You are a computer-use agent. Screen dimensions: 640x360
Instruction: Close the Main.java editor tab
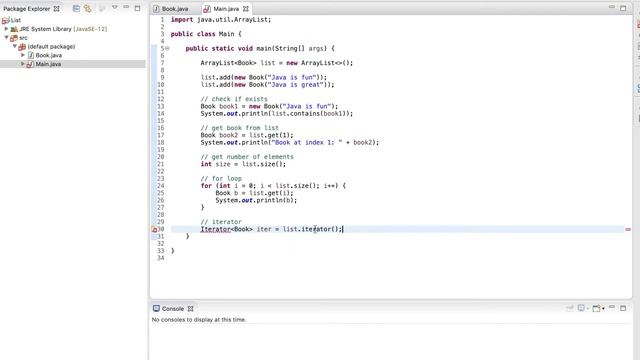coord(246,9)
